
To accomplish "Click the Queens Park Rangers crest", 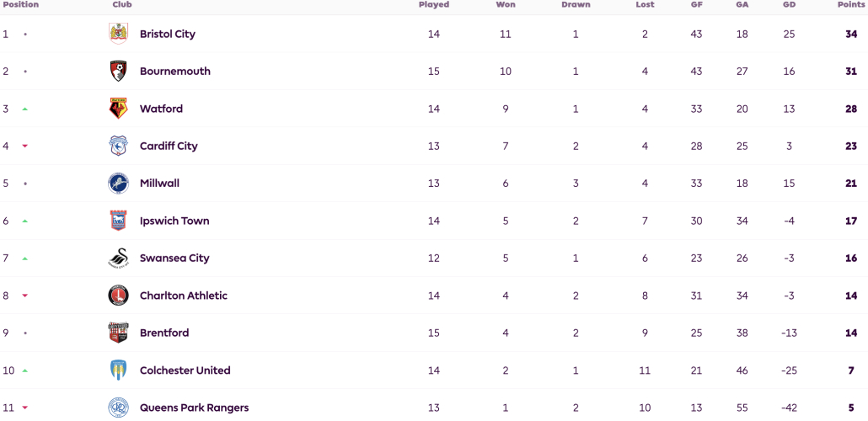I will coord(118,408).
